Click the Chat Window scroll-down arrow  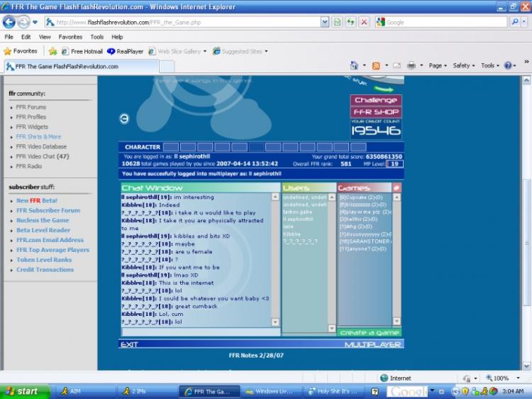tap(275, 322)
